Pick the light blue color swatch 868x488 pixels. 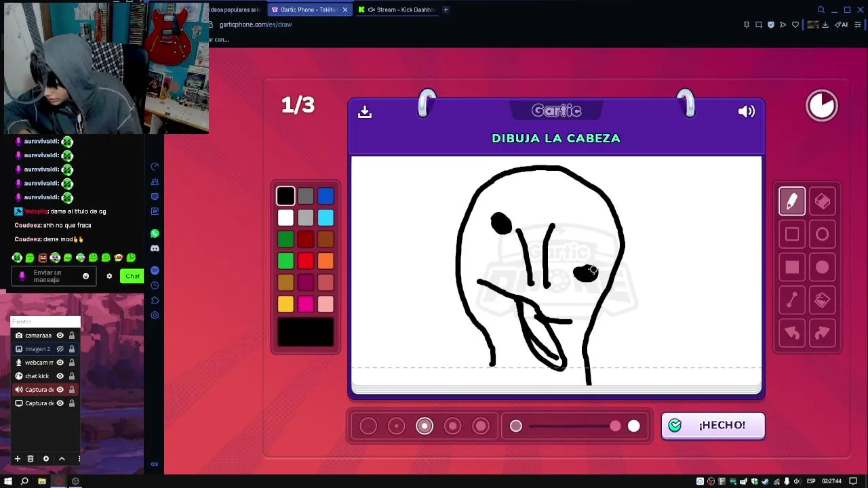(325, 218)
